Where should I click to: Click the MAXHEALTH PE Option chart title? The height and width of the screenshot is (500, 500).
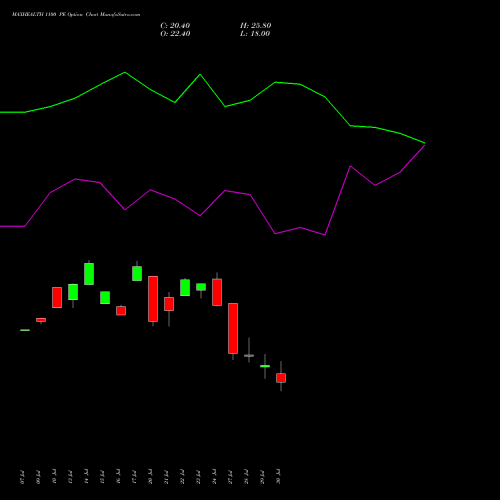click(76, 15)
